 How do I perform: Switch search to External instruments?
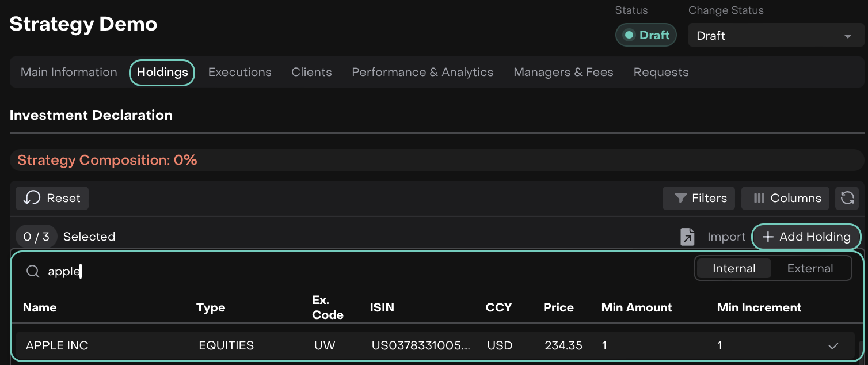coord(810,268)
